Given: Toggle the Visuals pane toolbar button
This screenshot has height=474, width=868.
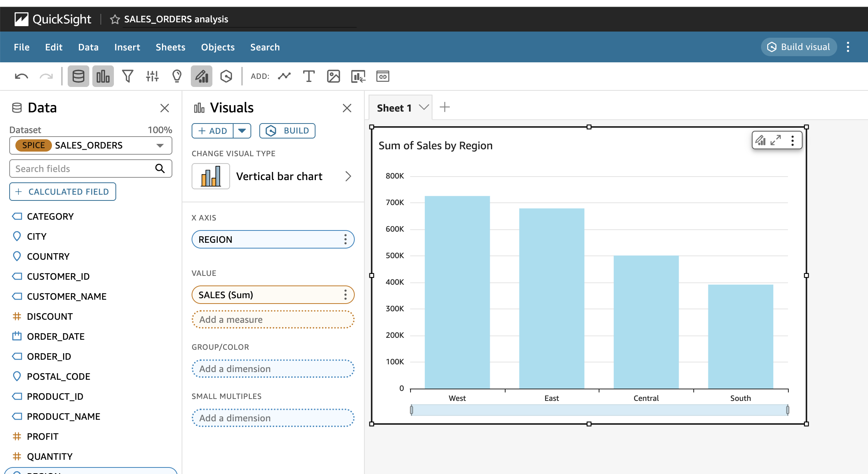Looking at the screenshot, I should coord(103,76).
